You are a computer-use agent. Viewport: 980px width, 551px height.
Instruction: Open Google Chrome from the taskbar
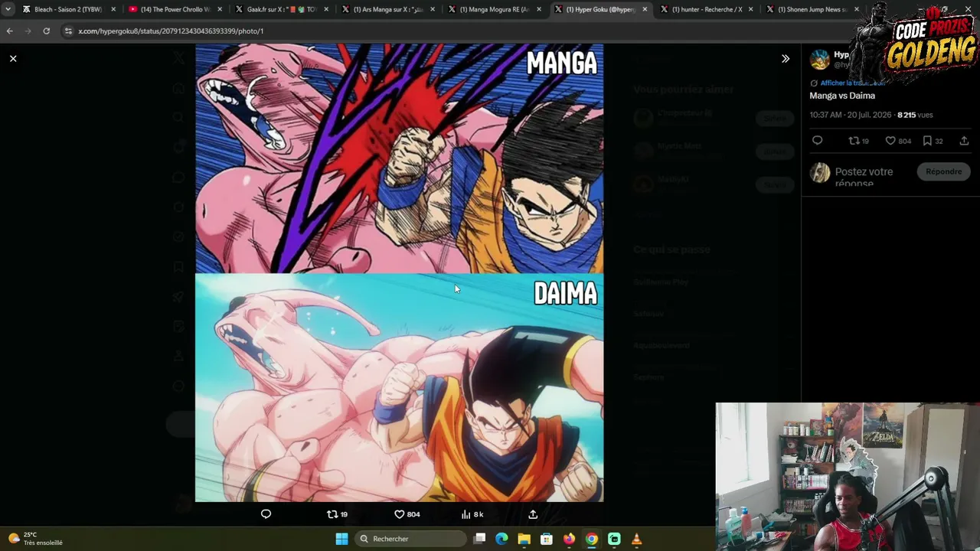pos(591,539)
